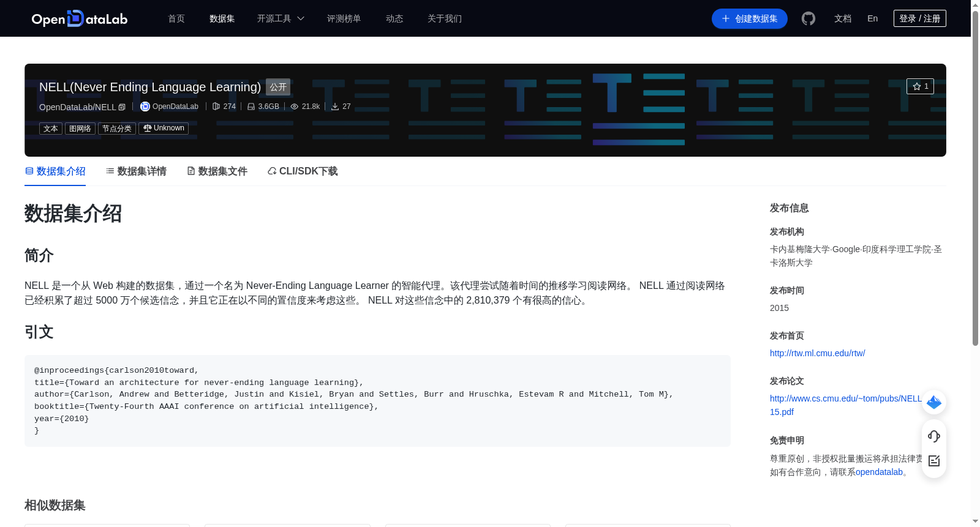Viewport: 980px width, 527px height.
Task: Open the 动态 navigation item
Action: [394, 18]
